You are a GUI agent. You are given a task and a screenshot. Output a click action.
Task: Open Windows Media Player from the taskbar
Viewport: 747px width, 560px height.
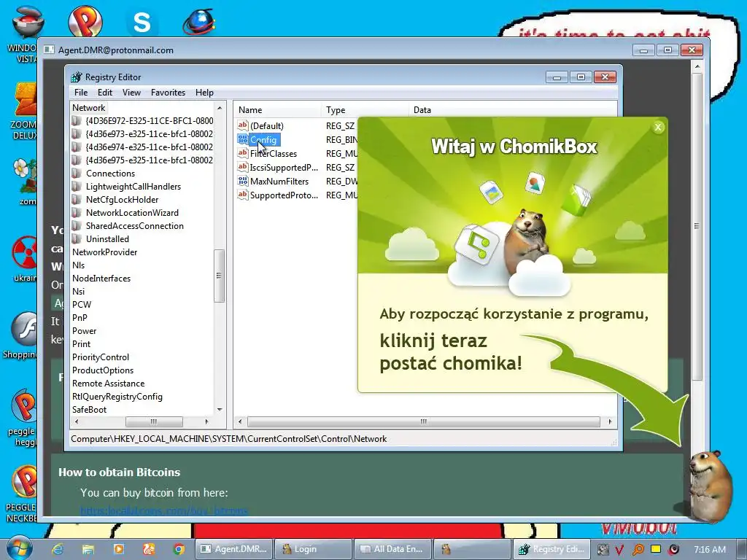coord(119,549)
